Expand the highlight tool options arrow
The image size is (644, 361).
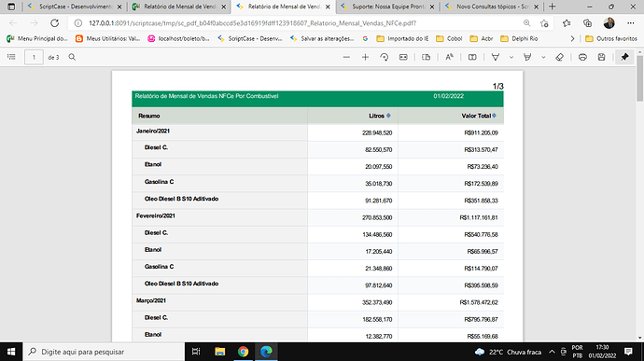pos(543,57)
